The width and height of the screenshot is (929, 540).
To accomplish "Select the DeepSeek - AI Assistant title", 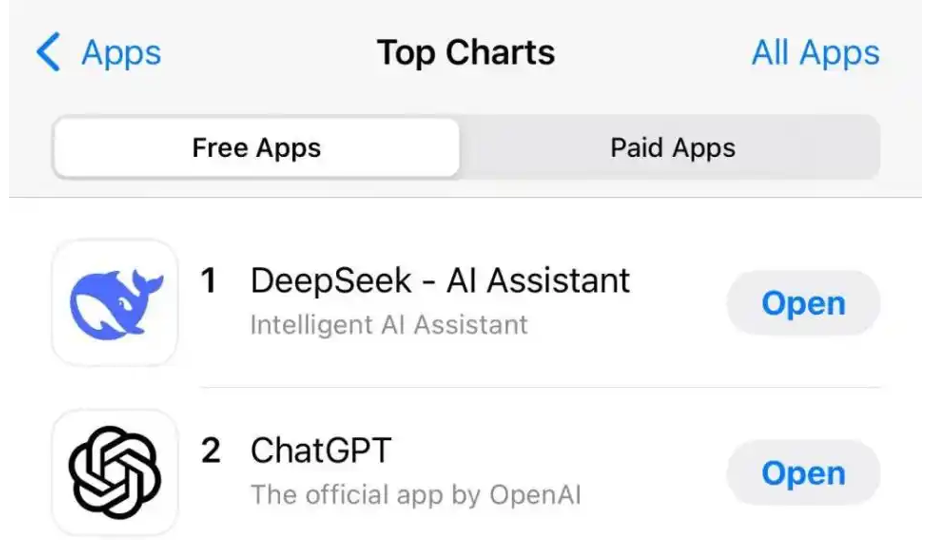I will point(440,280).
